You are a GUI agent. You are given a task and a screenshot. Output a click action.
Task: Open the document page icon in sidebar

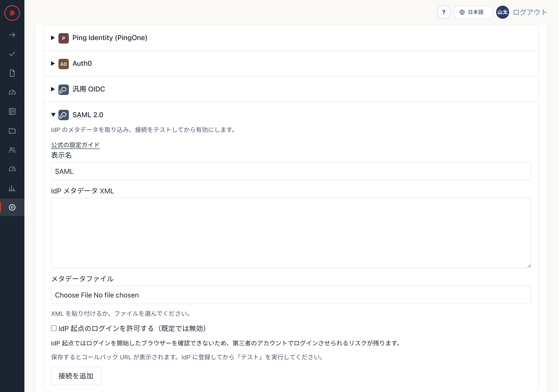tap(12, 73)
